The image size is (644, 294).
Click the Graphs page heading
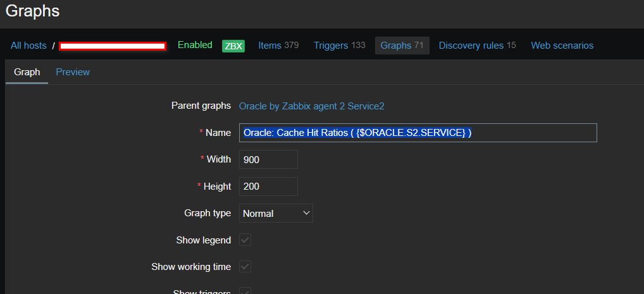tap(32, 11)
